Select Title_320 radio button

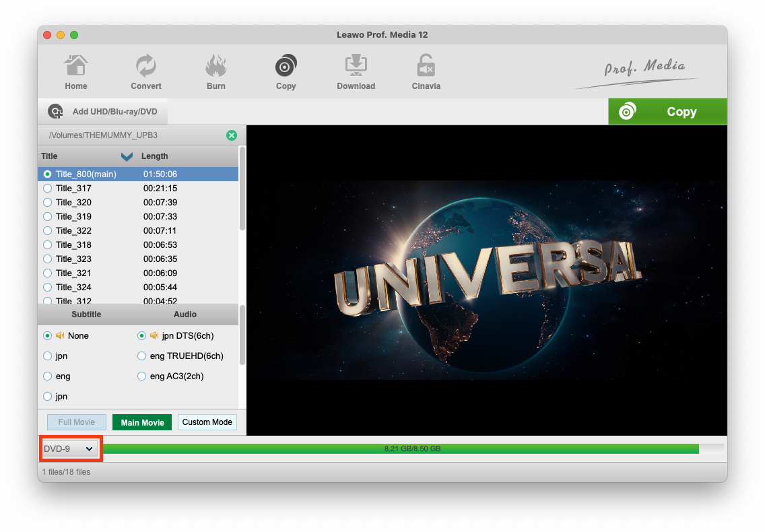click(47, 203)
